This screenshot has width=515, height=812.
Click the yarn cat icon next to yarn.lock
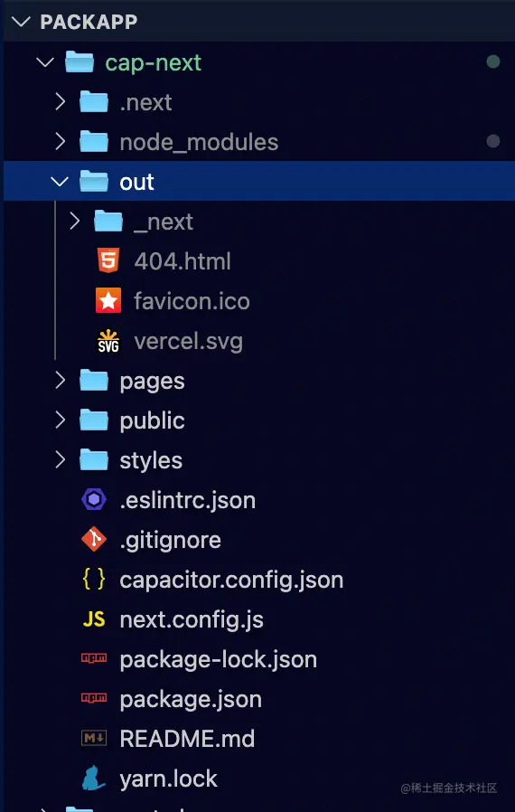pos(94,778)
